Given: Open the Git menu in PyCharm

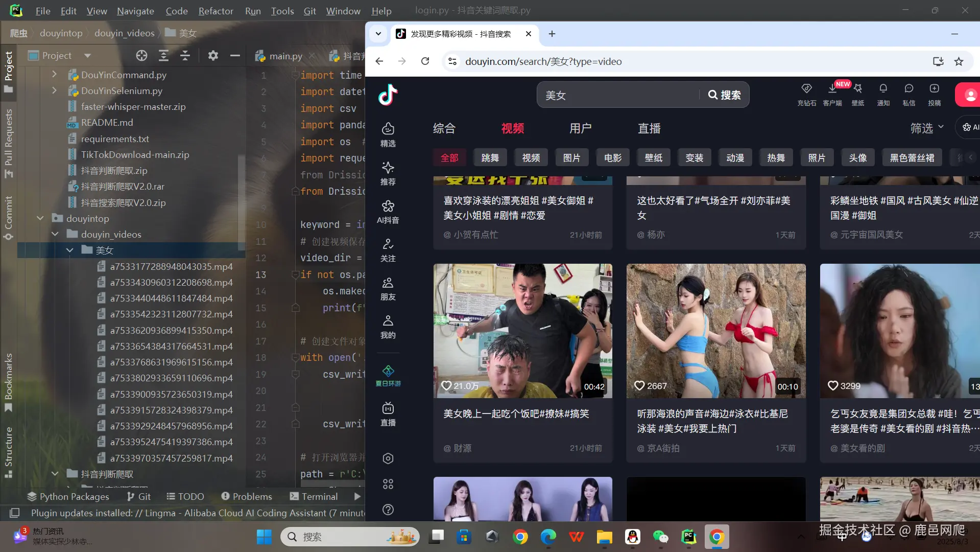Looking at the screenshot, I should click(310, 11).
